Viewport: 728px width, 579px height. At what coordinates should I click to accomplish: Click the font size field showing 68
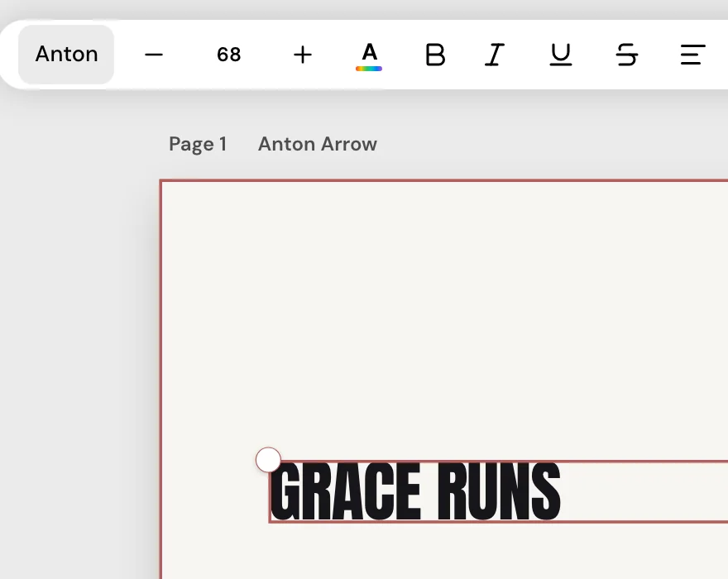[229, 55]
